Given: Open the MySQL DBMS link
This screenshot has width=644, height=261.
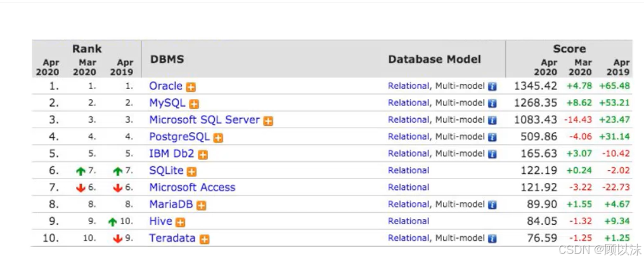Looking at the screenshot, I should pos(167,103).
